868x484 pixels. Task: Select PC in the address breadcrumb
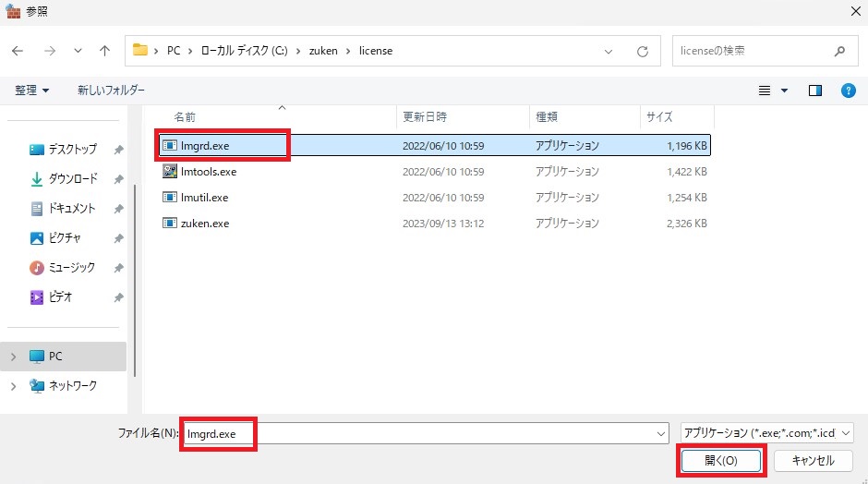(174, 51)
